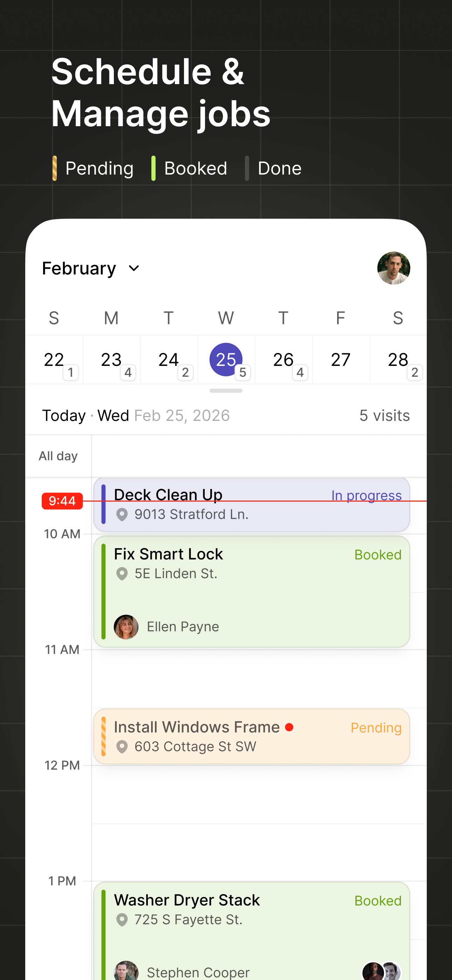
Task: Expand the February month dropdown chevron
Action: pos(134,268)
